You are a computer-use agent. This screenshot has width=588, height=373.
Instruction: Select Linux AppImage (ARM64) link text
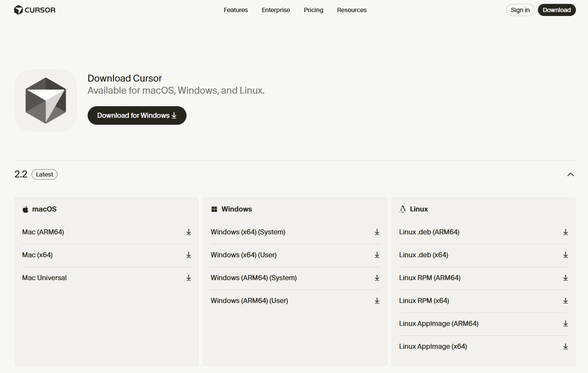(439, 324)
